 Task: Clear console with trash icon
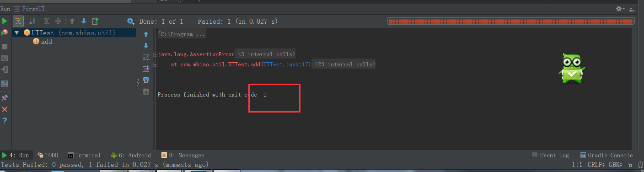[x=146, y=91]
